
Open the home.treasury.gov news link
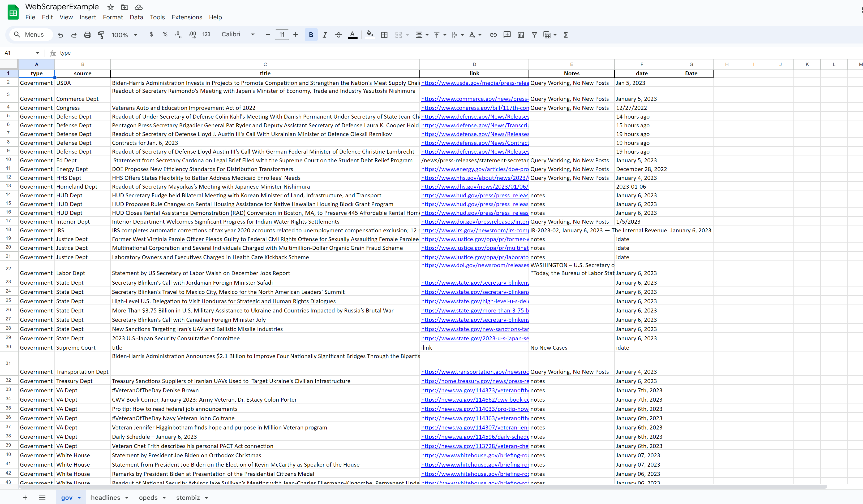(475, 381)
